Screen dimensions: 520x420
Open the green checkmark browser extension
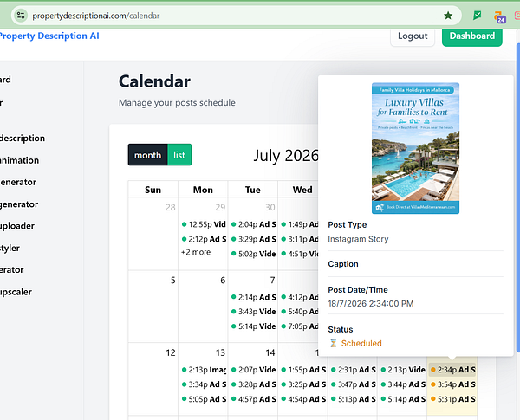tap(478, 16)
